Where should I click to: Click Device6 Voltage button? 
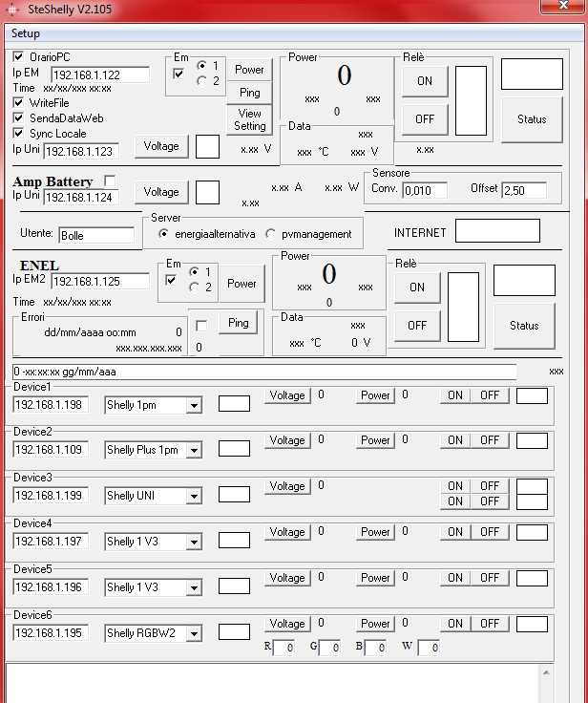click(x=287, y=624)
